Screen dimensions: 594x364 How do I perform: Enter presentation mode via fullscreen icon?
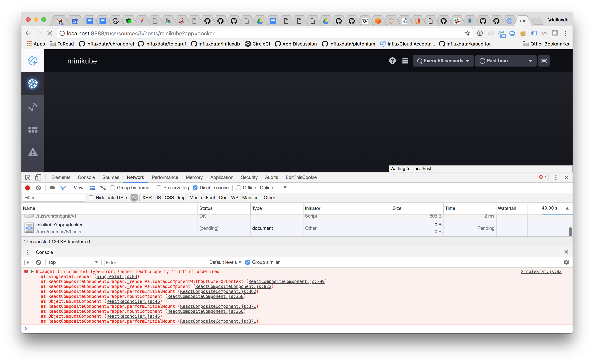coord(544,61)
